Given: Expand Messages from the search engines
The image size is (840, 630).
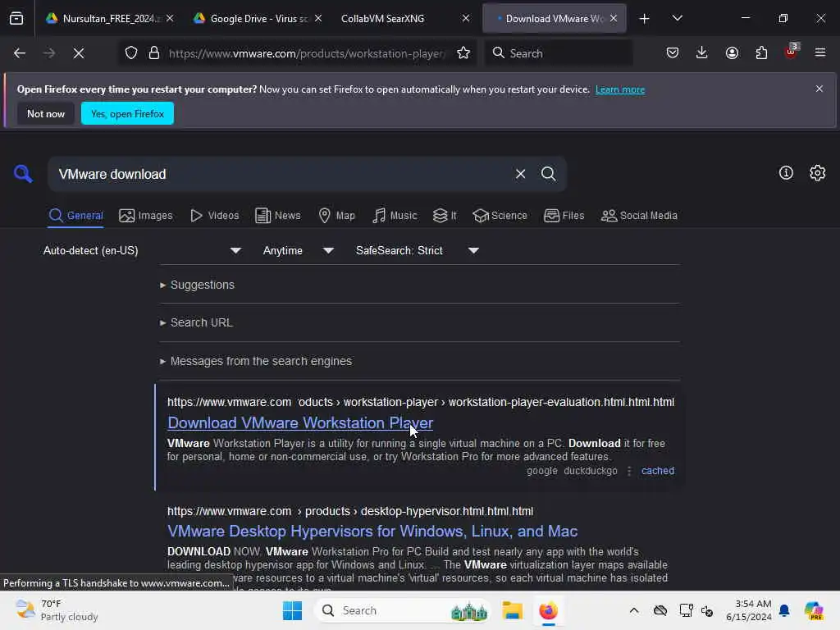Looking at the screenshot, I should [256, 361].
